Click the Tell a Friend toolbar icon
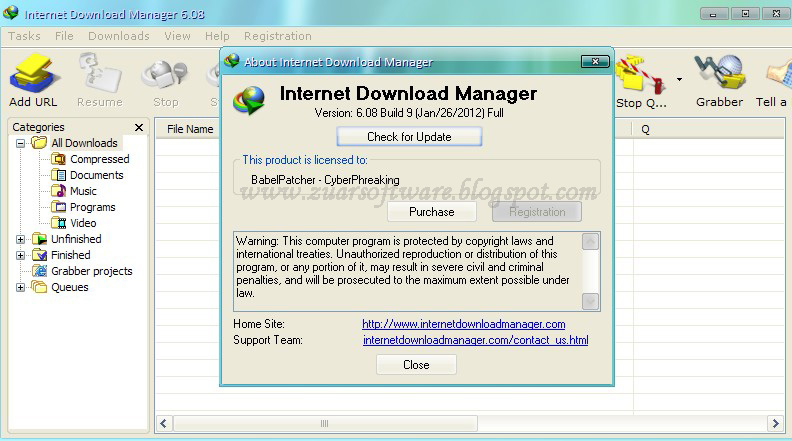The width and height of the screenshot is (792, 441). point(779,75)
